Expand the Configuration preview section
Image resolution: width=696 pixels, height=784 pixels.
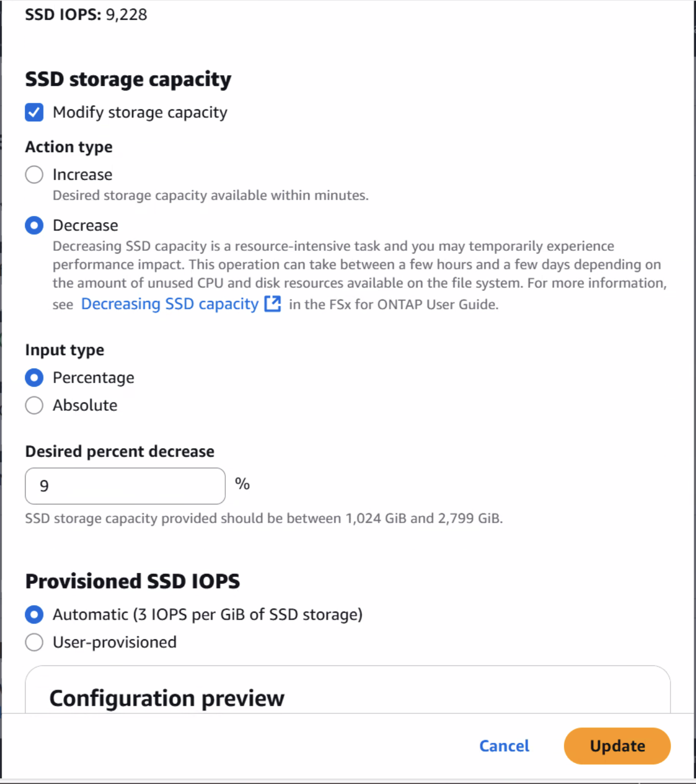[167, 698]
